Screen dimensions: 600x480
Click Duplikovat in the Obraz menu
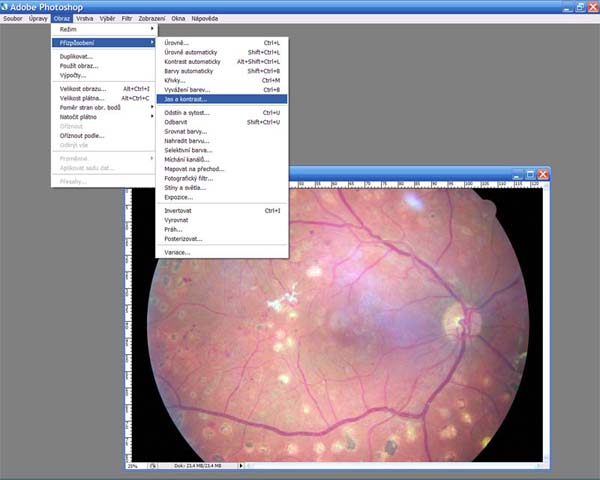(76, 57)
